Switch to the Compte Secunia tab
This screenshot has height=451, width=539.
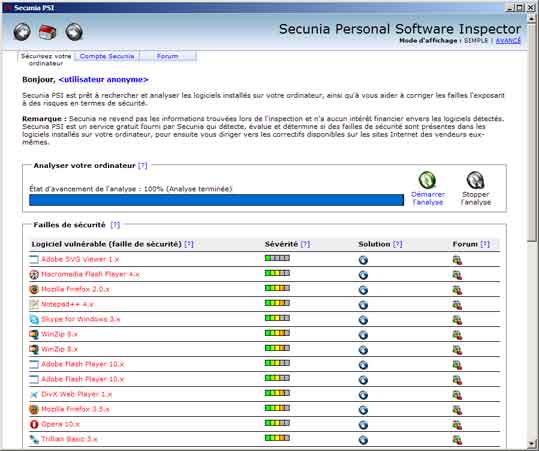click(107, 56)
